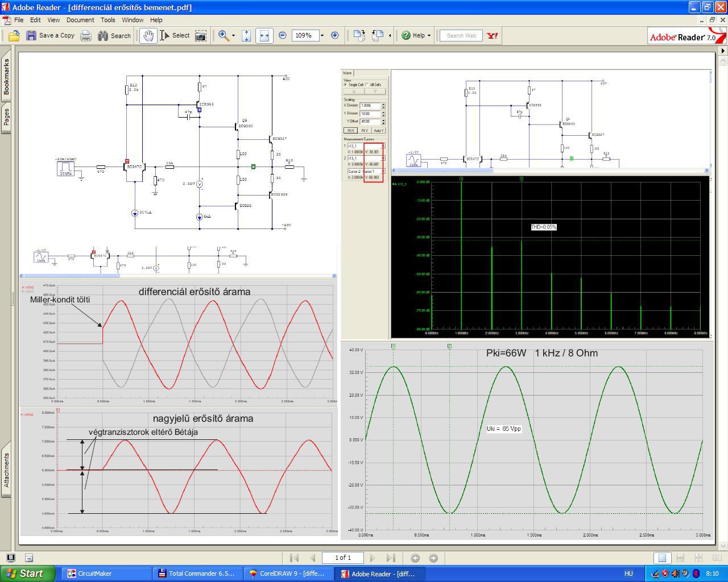Toggle the Bookmarks side panel
This screenshot has height=582, width=728.
pos(6,78)
